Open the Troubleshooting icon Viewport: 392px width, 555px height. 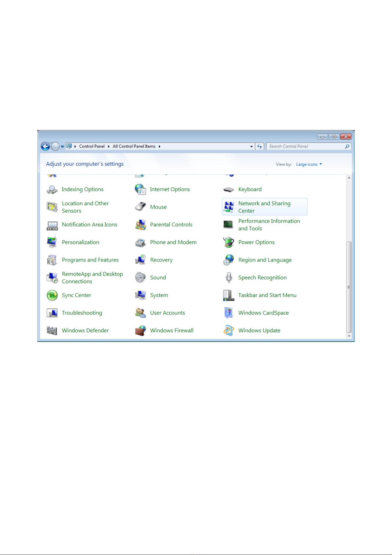(x=52, y=313)
